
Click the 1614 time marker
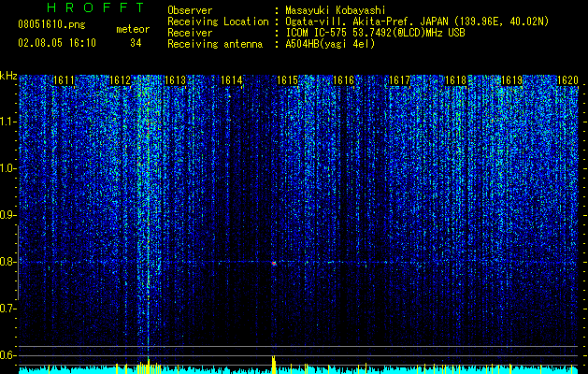point(232,80)
